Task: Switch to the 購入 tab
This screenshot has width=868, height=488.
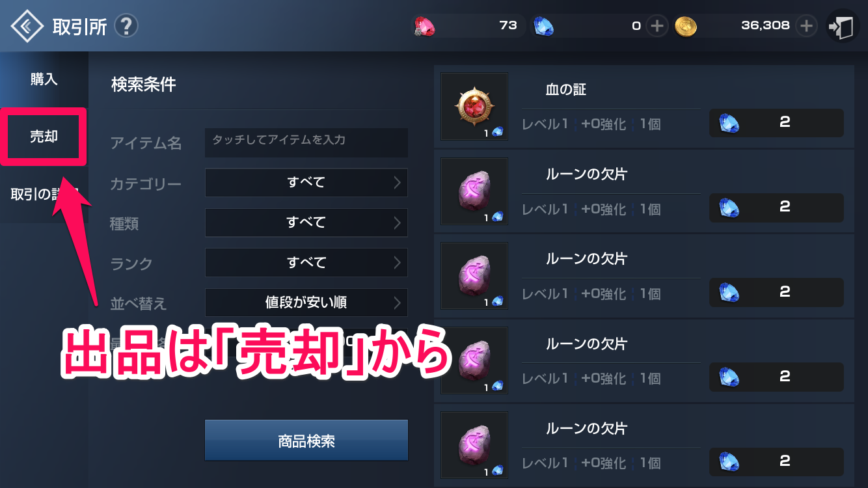Action: [x=44, y=80]
